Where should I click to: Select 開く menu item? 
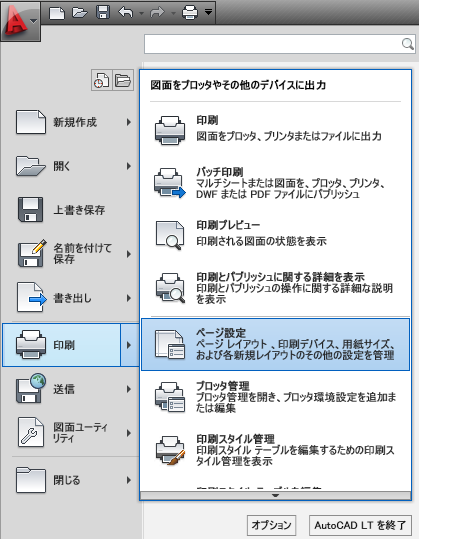point(70,166)
